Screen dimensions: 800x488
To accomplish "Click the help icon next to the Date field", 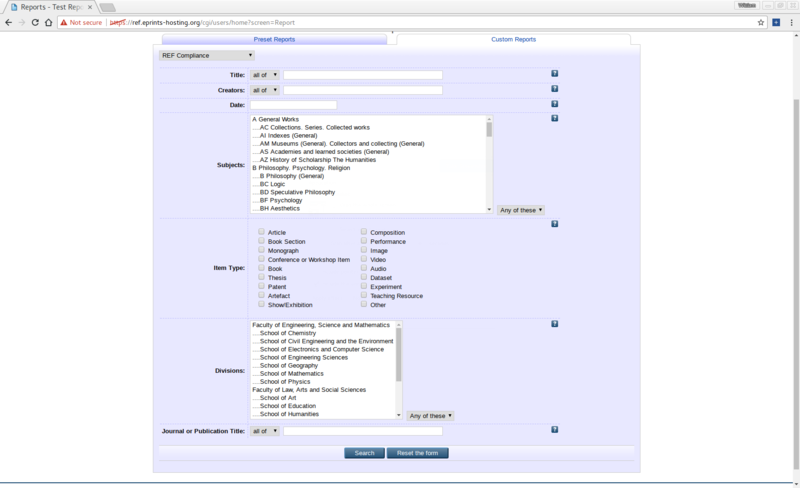I will coord(555,104).
